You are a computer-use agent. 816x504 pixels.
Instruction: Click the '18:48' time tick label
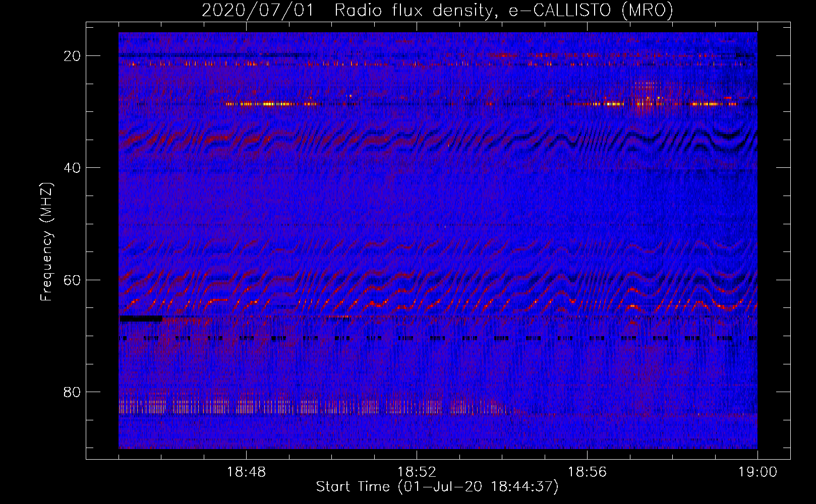click(x=246, y=472)
